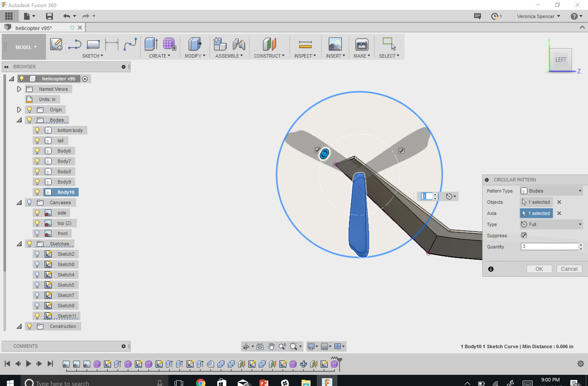588x386 pixels.
Task: Toggle visibility of bottom body
Action: coord(37,130)
